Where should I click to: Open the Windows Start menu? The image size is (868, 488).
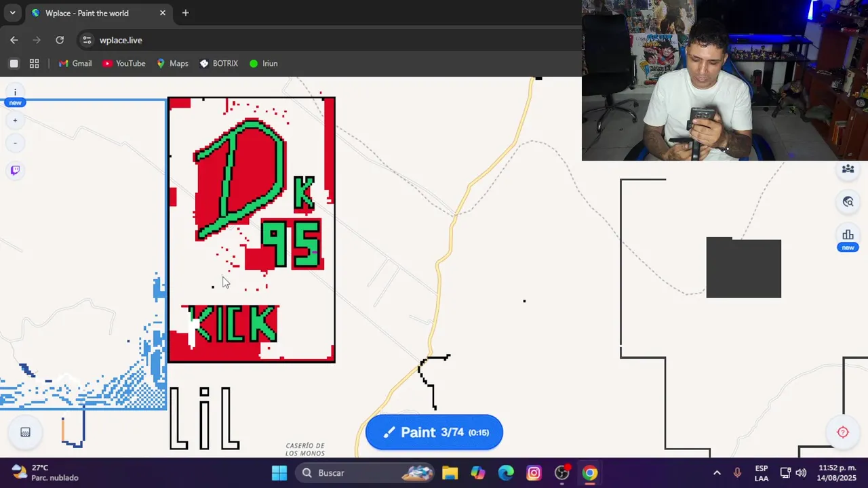279,473
